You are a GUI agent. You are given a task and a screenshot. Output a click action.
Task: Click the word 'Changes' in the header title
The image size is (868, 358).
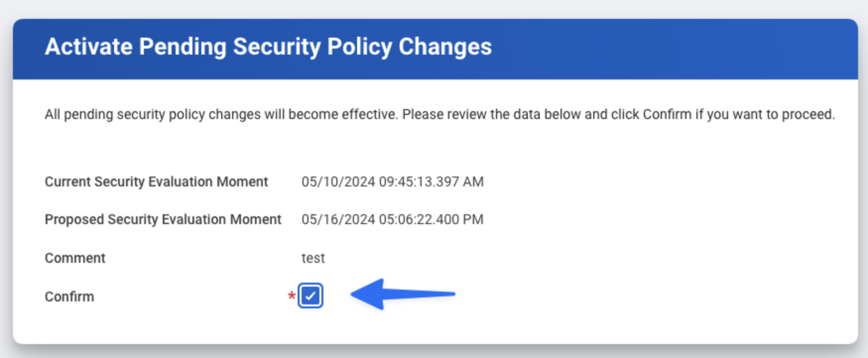pos(445,47)
